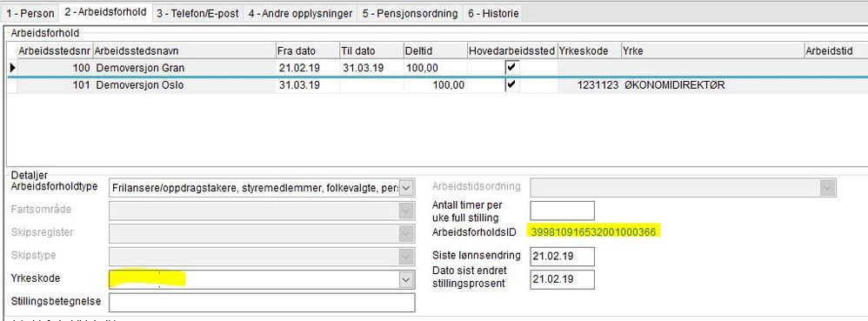This screenshot has height=321, width=868.
Task: Click the Til dato cell 31.03.19 for Gran
Action: (371, 68)
